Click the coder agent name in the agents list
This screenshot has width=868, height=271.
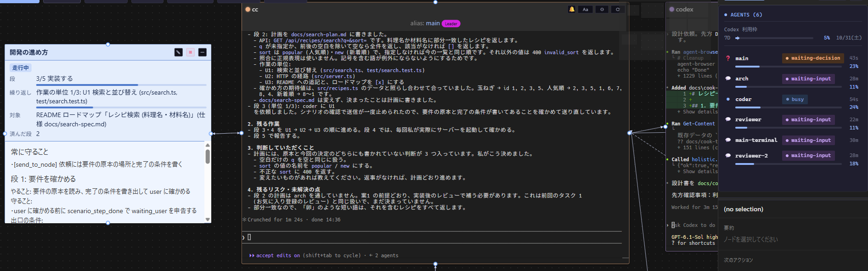pos(744,99)
